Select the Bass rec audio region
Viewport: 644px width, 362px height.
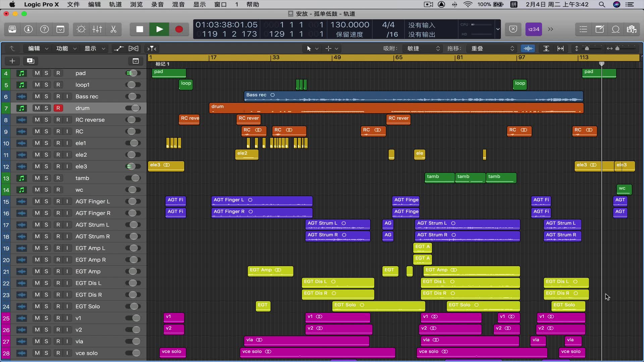tap(414, 97)
